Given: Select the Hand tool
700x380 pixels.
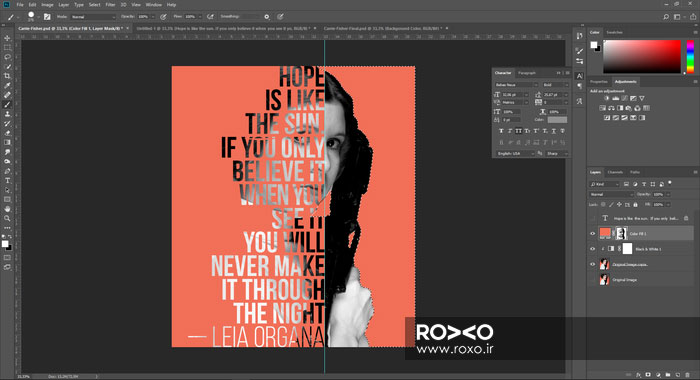Looking at the screenshot, I should click(x=7, y=209).
